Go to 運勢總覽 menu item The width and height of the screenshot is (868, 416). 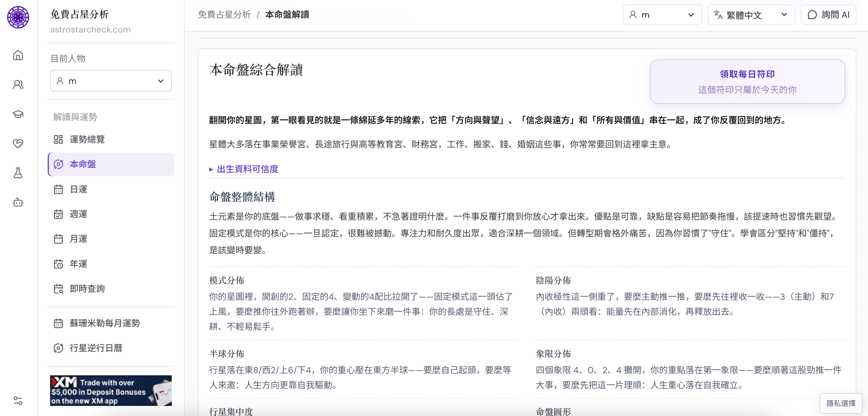click(x=111, y=139)
